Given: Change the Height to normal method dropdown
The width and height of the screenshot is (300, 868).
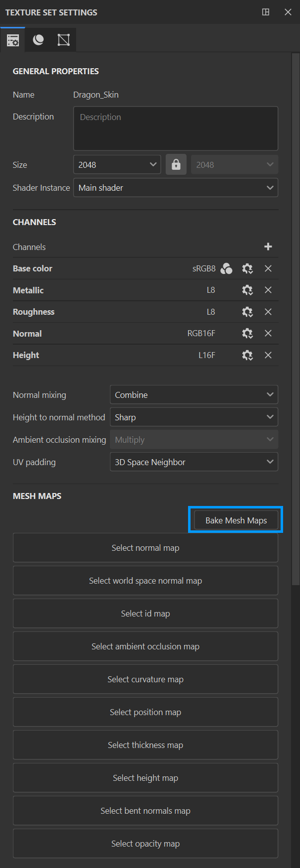Looking at the screenshot, I should pyautogui.click(x=194, y=417).
